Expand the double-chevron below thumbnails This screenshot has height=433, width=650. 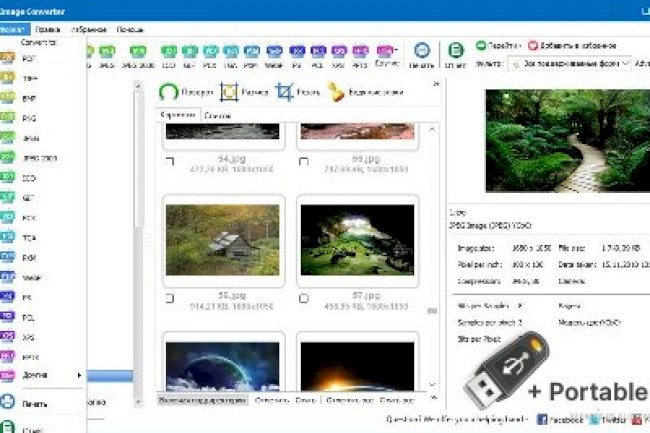[x=434, y=398]
